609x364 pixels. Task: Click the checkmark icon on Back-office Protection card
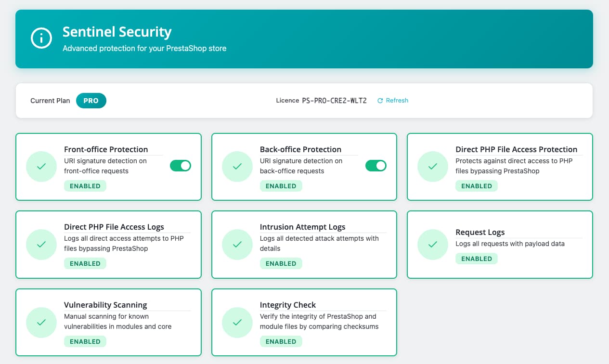(x=237, y=166)
